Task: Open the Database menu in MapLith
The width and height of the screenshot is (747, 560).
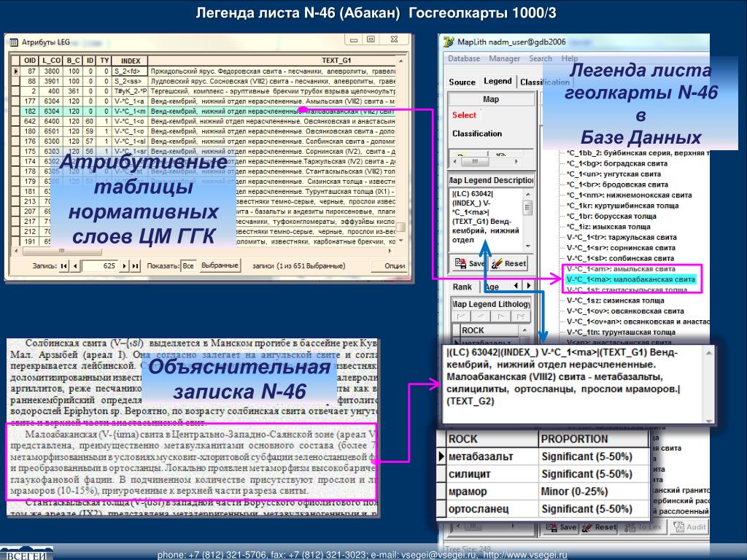Action: coord(463,58)
